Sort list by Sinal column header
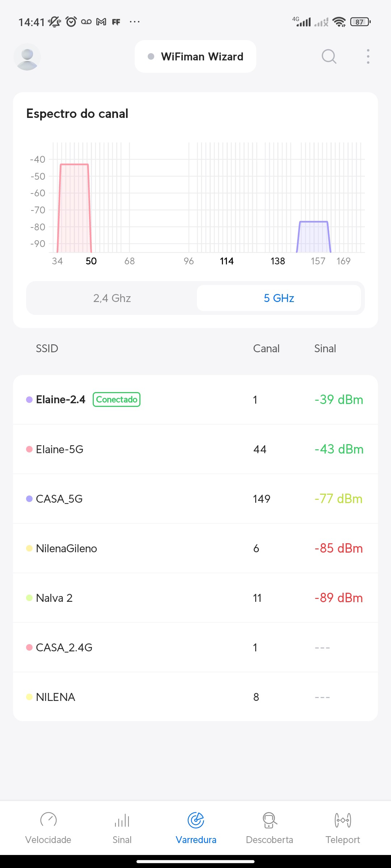 pyautogui.click(x=325, y=349)
